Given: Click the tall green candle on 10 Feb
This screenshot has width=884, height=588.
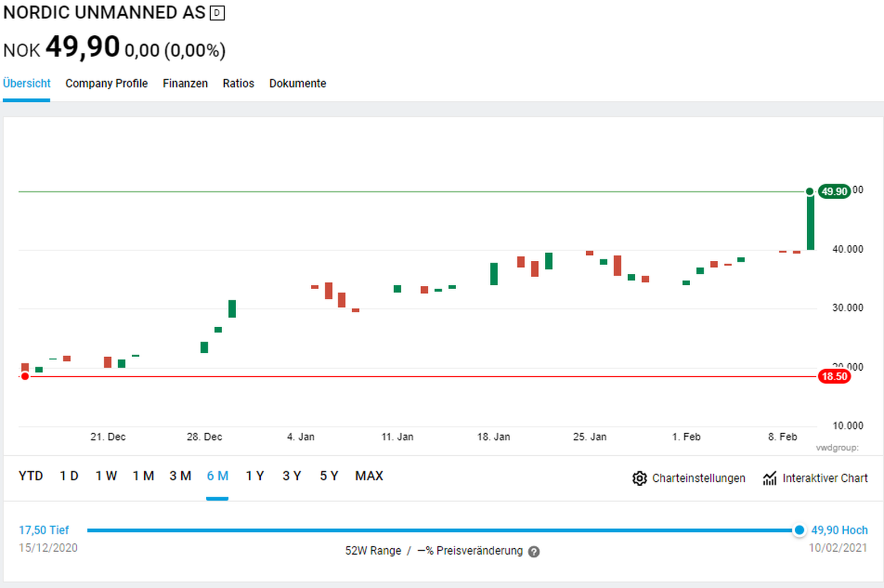Looking at the screenshot, I should pyautogui.click(x=811, y=222).
